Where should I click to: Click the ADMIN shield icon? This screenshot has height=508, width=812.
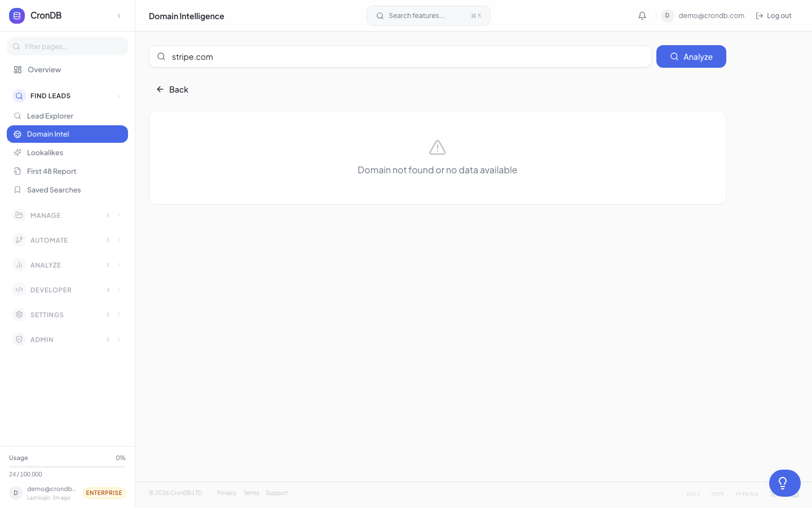(19, 339)
